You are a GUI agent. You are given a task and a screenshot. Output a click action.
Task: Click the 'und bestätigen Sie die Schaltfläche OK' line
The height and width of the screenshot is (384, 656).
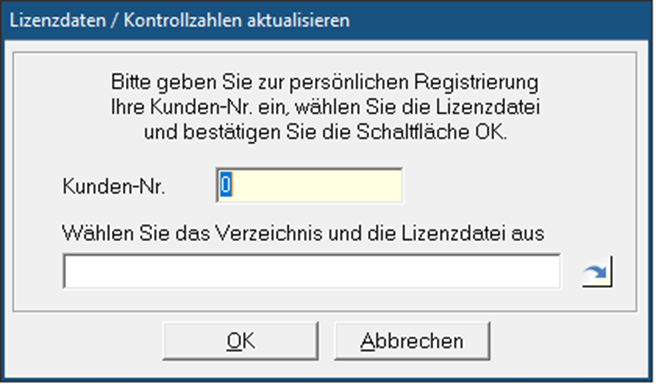[x=325, y=132]
